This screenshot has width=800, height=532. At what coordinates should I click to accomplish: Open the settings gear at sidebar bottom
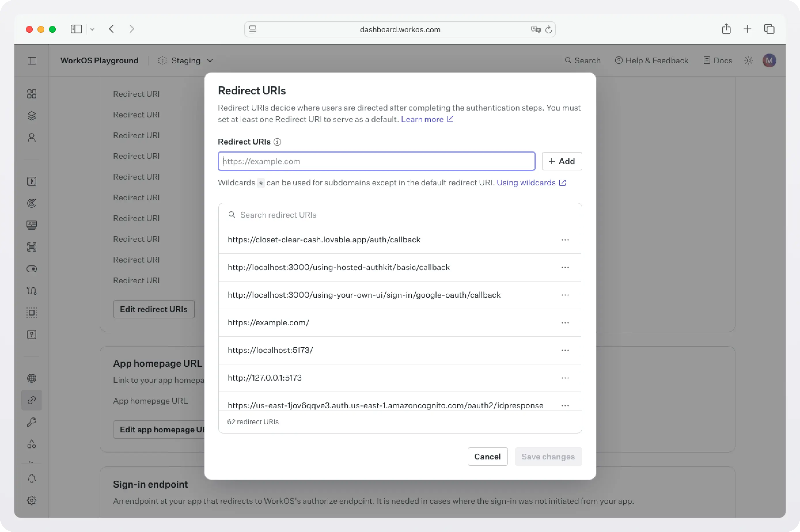(x=32, y=500)
